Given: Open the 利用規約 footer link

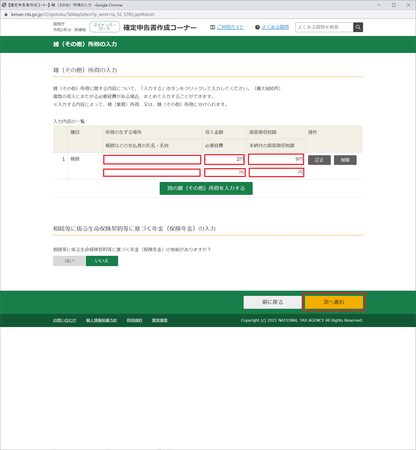Looking at the screenshot, I should pyautogui.click(x=134, y=320).
